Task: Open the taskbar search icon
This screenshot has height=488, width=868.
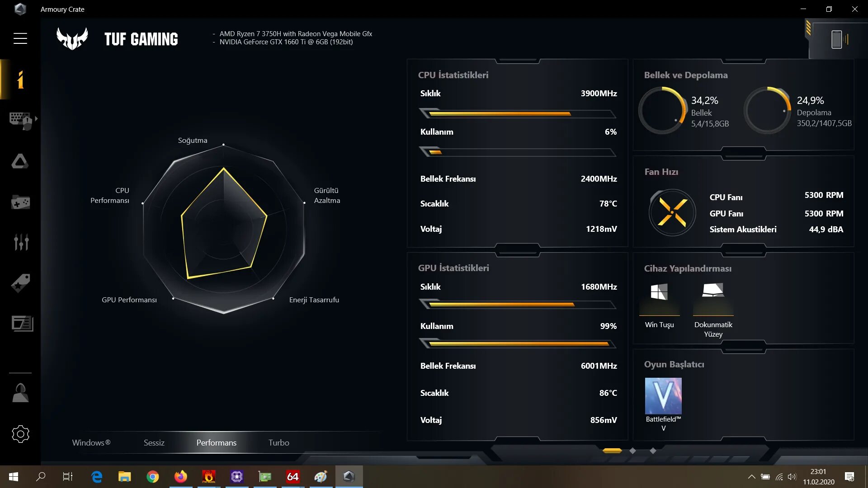Action: [x=41, y=477]
